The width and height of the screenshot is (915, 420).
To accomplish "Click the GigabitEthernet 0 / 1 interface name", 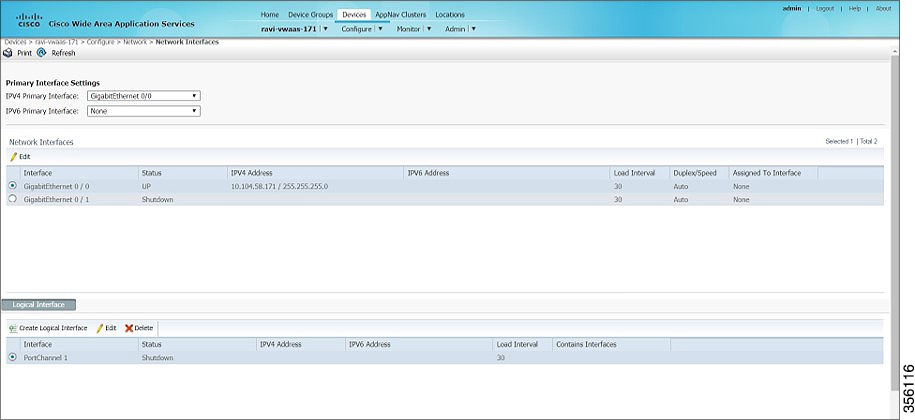I will [57, 200].
